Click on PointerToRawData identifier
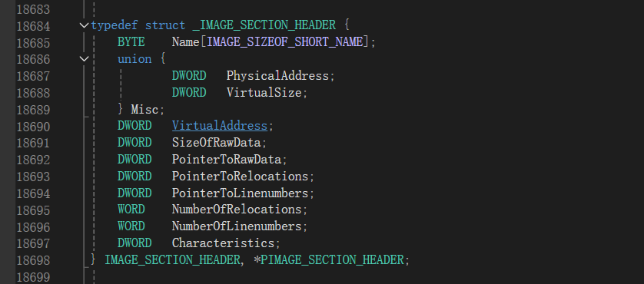The image size is (644, 284). pyautogui.click(x=227, y=159)
